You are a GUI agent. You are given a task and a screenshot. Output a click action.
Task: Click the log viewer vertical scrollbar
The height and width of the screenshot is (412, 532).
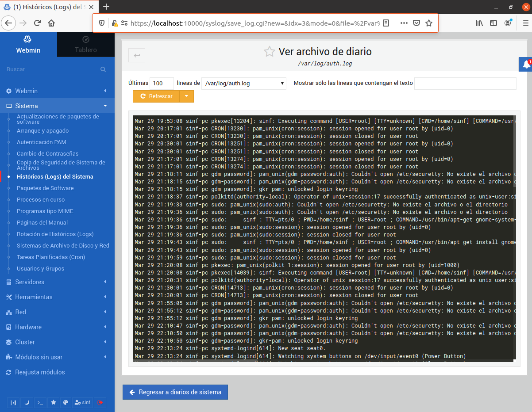[x=514, y=239]
